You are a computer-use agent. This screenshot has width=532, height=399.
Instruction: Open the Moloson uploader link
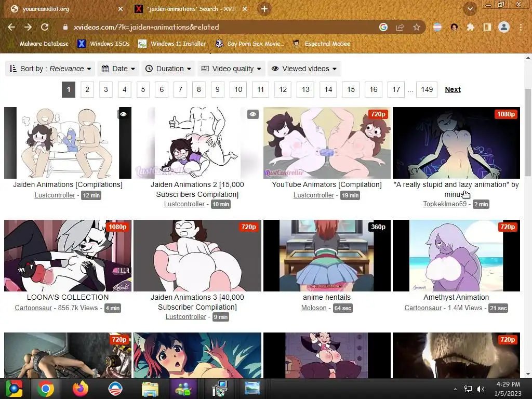click(x=314, y=308)
